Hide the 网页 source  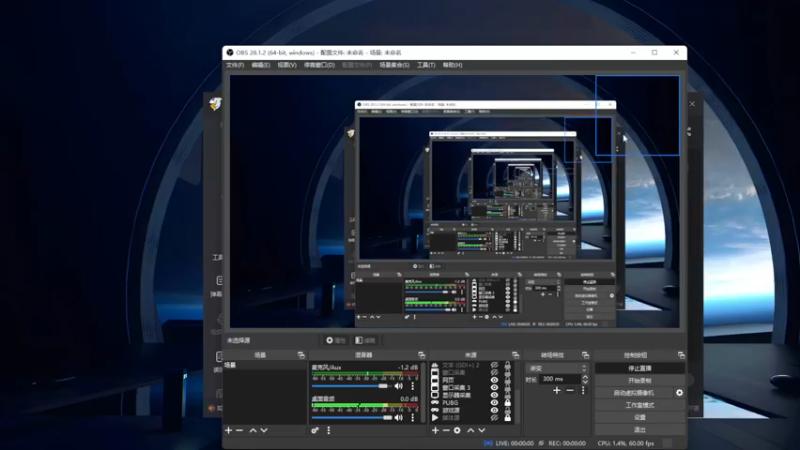(494, 380)
